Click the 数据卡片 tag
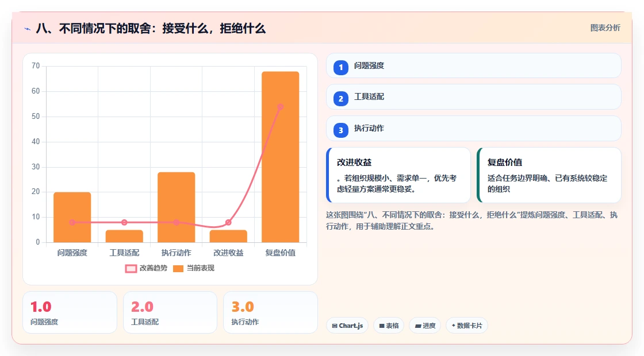This screenshot has height=356, width=644. 467,326
